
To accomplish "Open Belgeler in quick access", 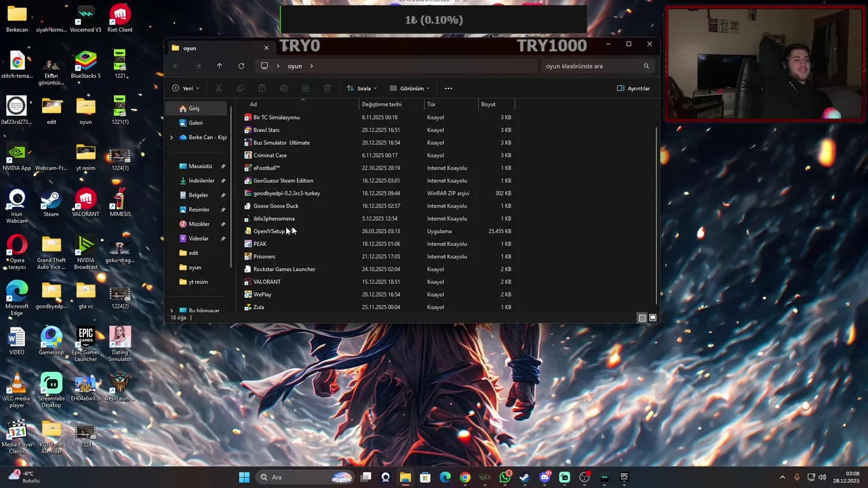I will click(x=197, y=195).
